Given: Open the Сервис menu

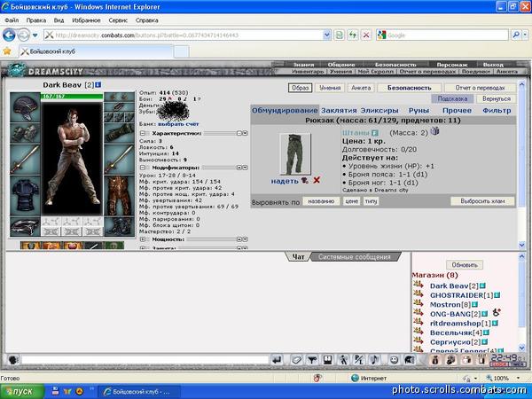Looking at the screenshot, I should pyautogui.click(x=118, y=20).
